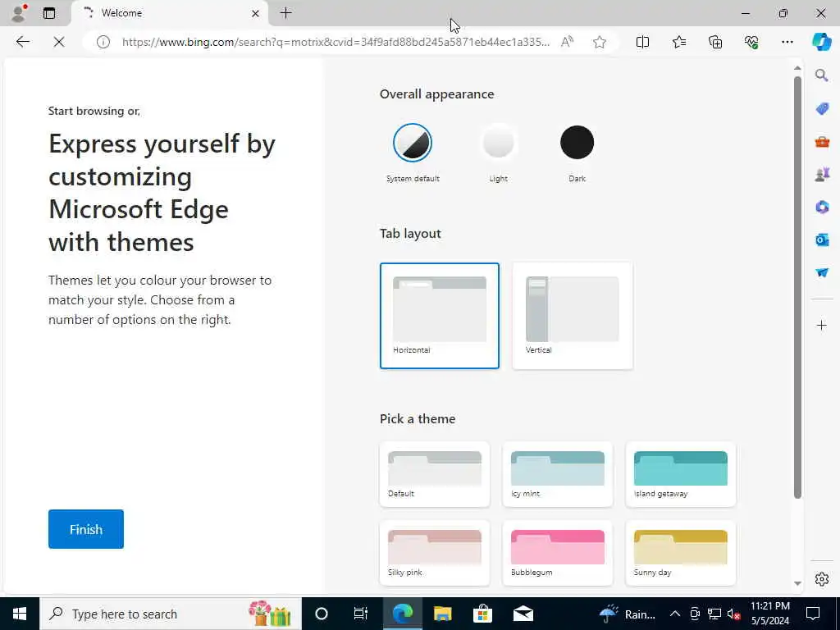The height and width of the screenshot is (630, 840).
Task: Open sidebar Shopping tag
Action: [x=822, y=109]
